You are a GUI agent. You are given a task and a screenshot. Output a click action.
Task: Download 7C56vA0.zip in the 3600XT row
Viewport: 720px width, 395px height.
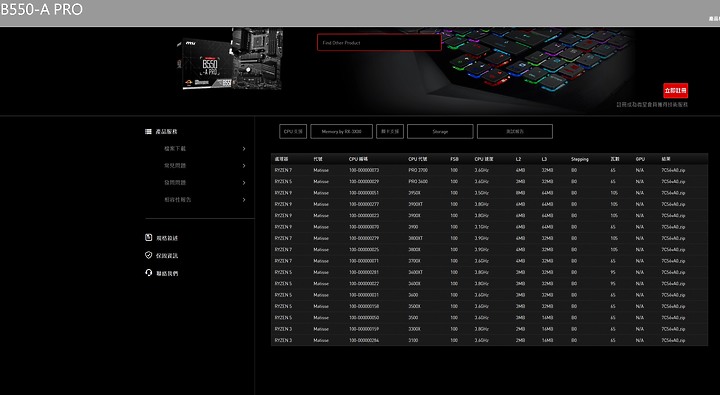(x=673, y=272)
